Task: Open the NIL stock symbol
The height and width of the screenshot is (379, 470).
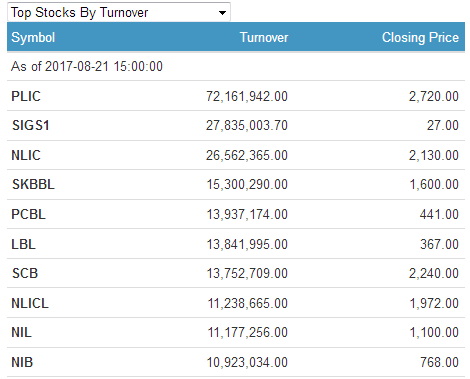Action: point(22,332)
